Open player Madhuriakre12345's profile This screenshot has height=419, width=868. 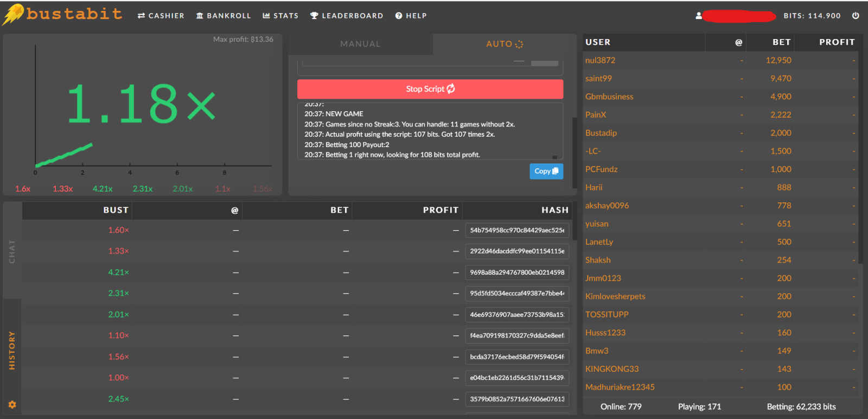(620, 387)
